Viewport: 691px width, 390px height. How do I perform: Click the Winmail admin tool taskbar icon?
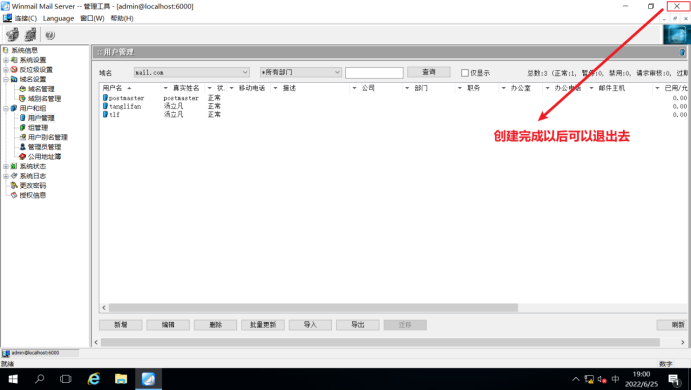point(148,379)
